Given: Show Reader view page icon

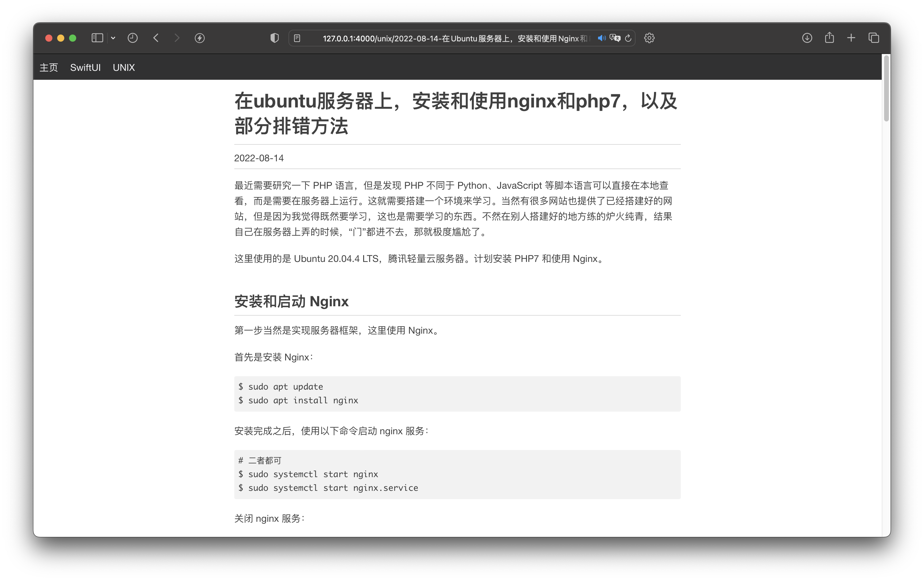Looking at the screenshot, I should click(x=297, y=38).
